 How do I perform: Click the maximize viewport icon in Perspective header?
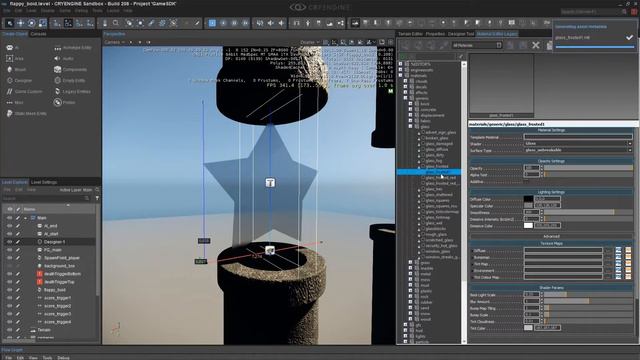pyautogui.click(x=382, y=42)
